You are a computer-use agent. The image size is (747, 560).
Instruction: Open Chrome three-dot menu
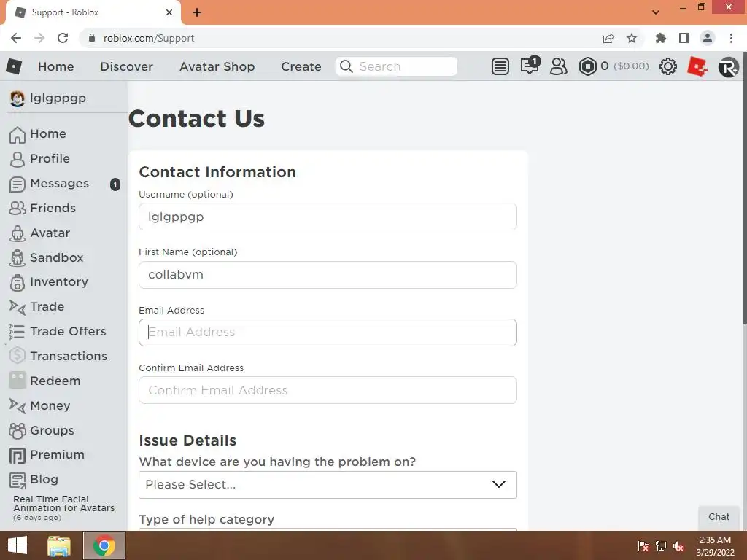(x=731, y=38)
